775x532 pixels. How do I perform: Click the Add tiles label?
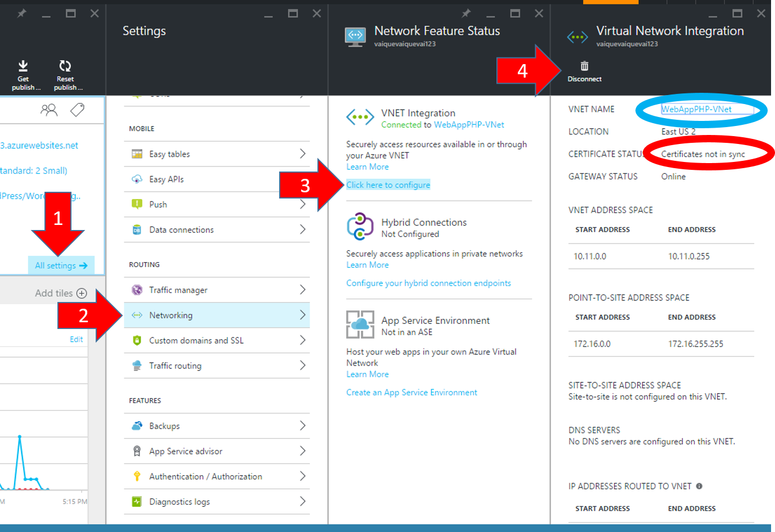coord(54,293)
